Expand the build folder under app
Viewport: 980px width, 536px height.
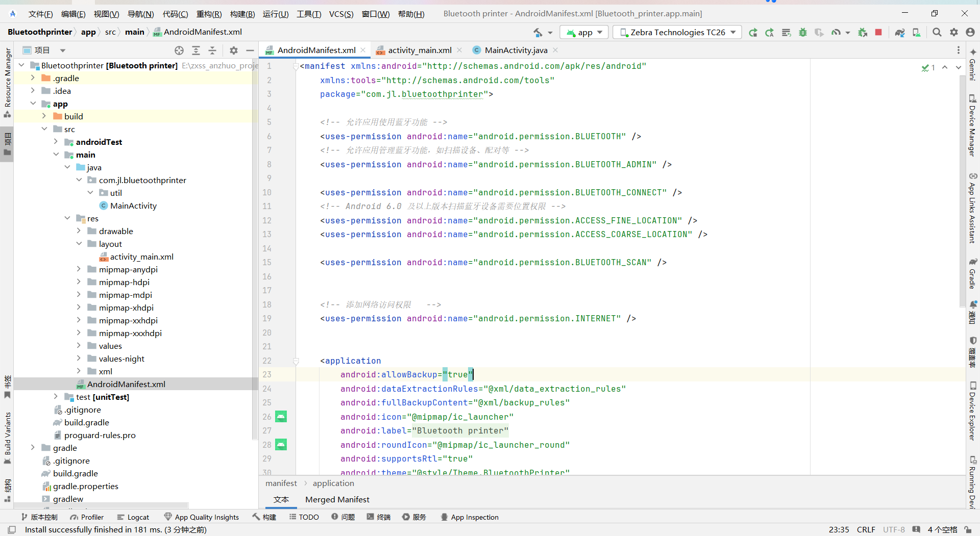[44, 116]
